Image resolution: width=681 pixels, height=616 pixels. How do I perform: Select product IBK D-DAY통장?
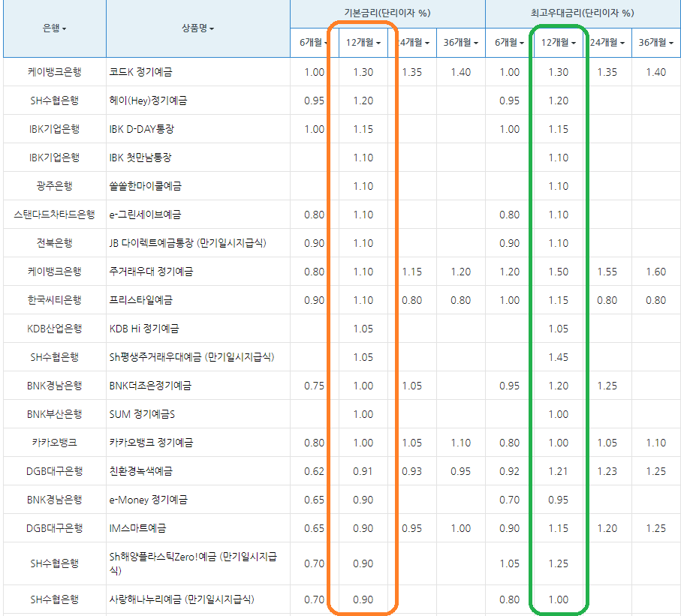(142, 129)
